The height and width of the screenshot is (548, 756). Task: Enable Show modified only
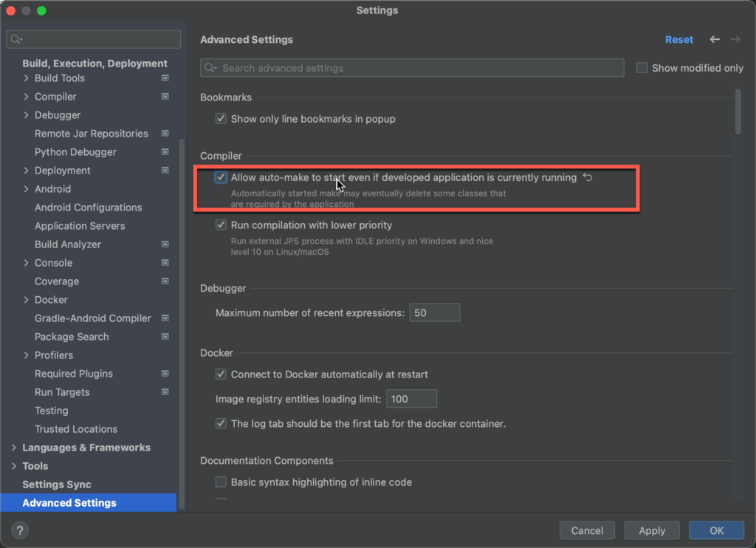[642, 68]
